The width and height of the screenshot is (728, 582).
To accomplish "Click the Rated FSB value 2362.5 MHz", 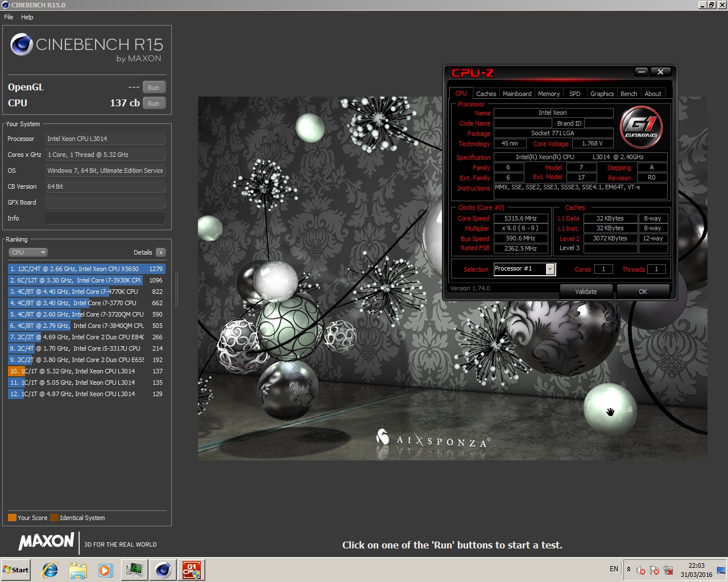I will (x=520, y=248).
